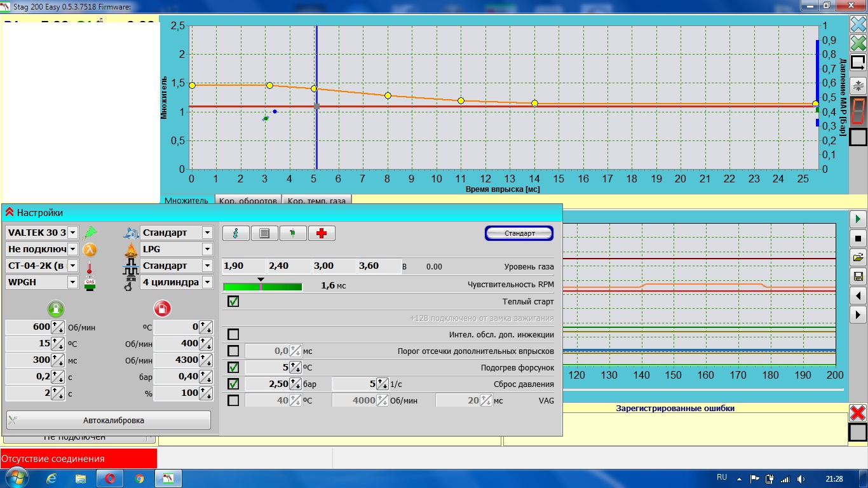Click the piston icon beside 4 цилиндра
Screen dimensions: 868x488
(x=130, y=283)
